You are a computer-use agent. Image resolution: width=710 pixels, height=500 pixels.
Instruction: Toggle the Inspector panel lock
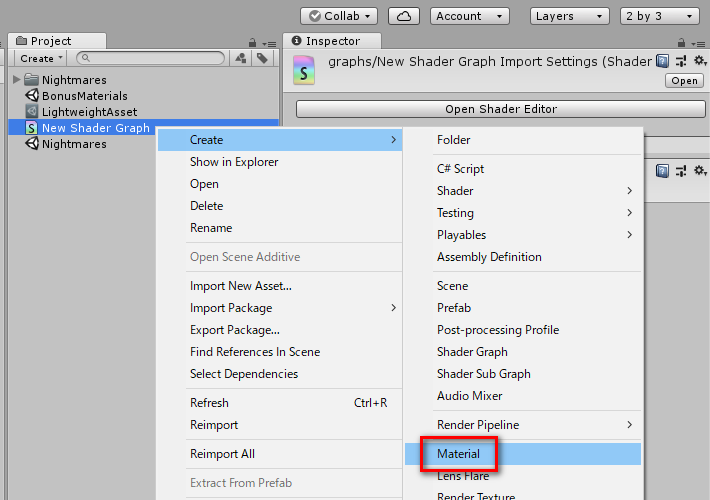pos(681,43)
